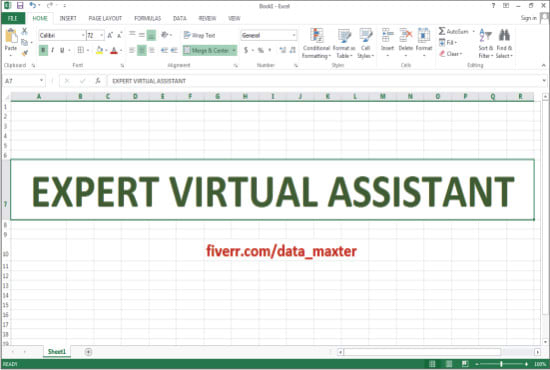Decrease the indent
Viewport: 550px width, 370px height.
point(164,50)
